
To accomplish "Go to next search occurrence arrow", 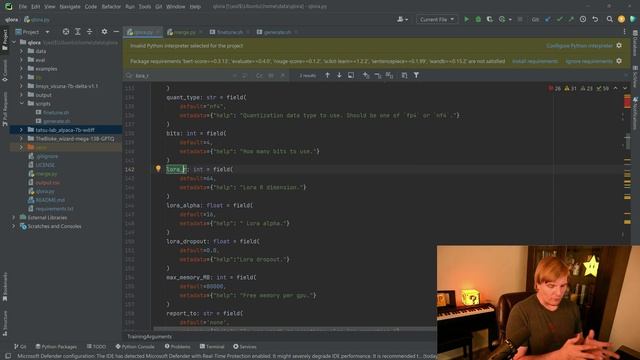I will pyautogui.click(x=339, y=75).
